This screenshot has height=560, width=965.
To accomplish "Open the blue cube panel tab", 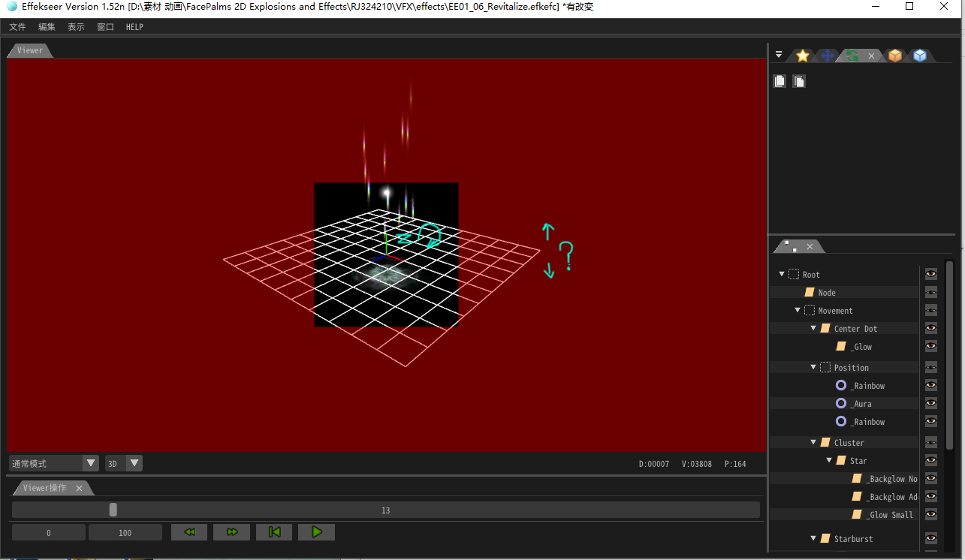I will 919,56.
